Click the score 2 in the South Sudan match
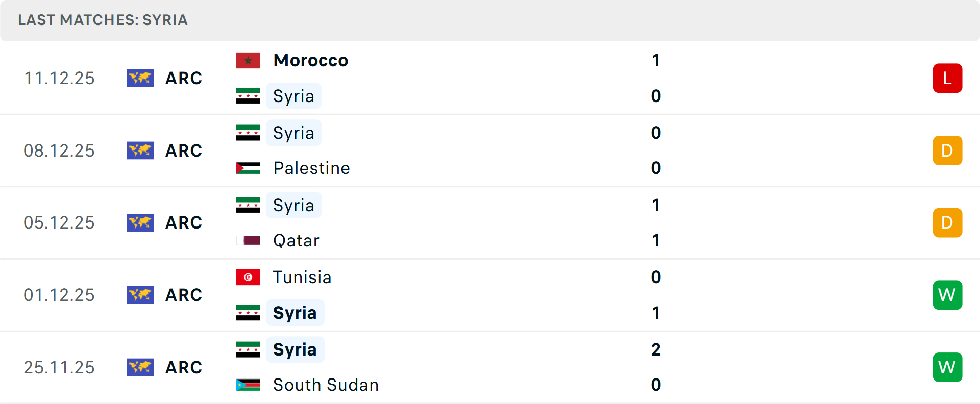Image resolution: width=980 pixels, height=404 pixels. pyautogui.click(x=656, y=350)
